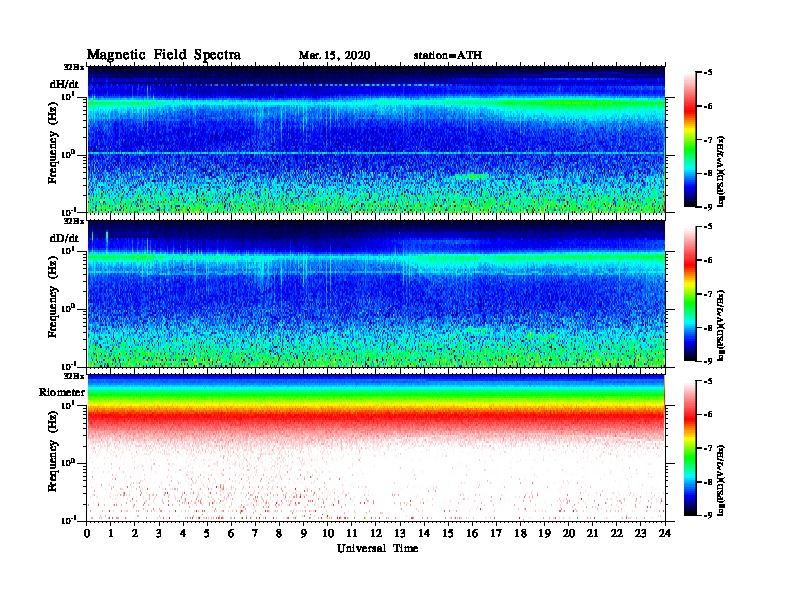The width and height of the screenshot is (792, 612).
Task: Click the Riometer spectrogram plot
Action: tap(376, 448)
